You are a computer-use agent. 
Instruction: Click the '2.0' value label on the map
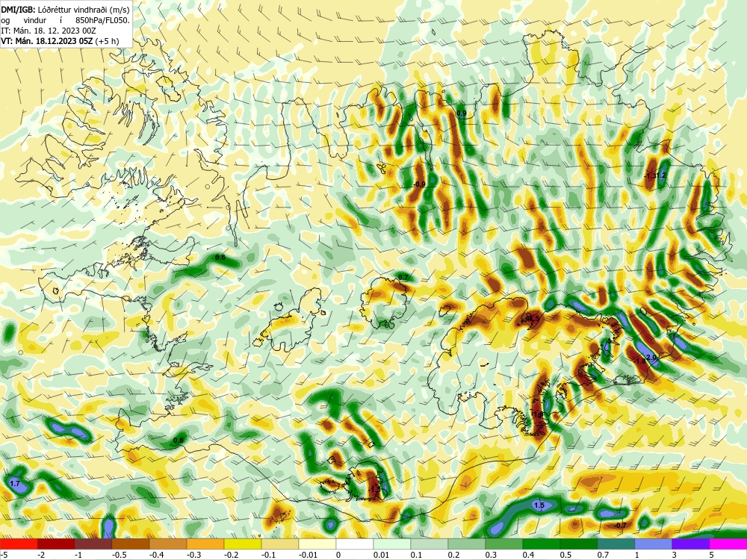[651, 357]
